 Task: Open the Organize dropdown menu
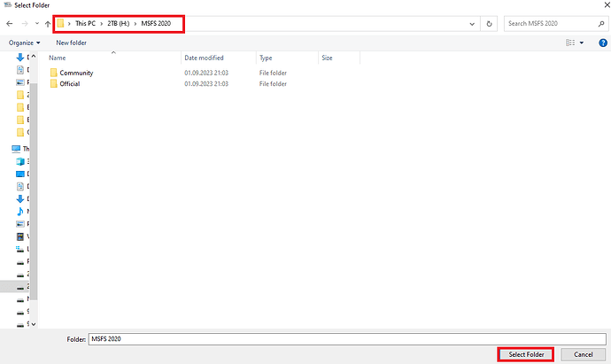pyautogui.click(x=24, y=43)
